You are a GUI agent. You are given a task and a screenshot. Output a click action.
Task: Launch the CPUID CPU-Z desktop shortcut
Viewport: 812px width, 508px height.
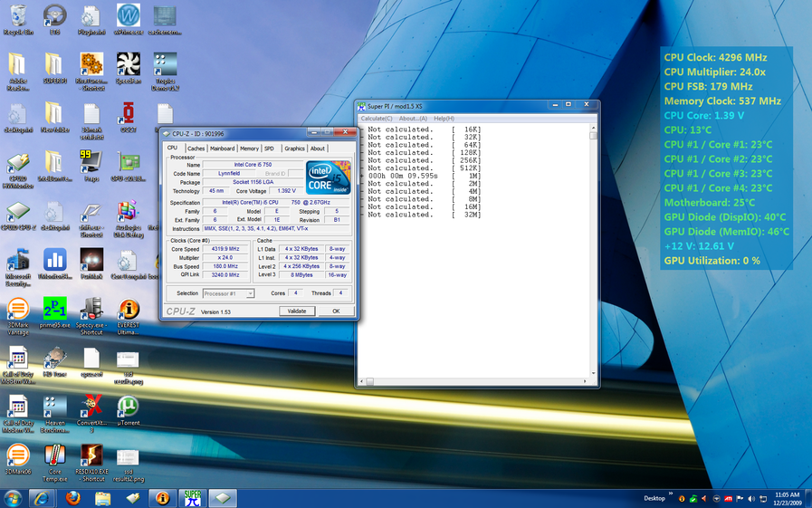pos(17,216)
